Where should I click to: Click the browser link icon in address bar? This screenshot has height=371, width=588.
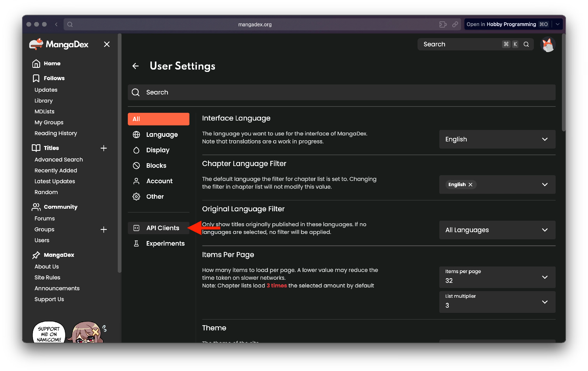click(455, 24)
